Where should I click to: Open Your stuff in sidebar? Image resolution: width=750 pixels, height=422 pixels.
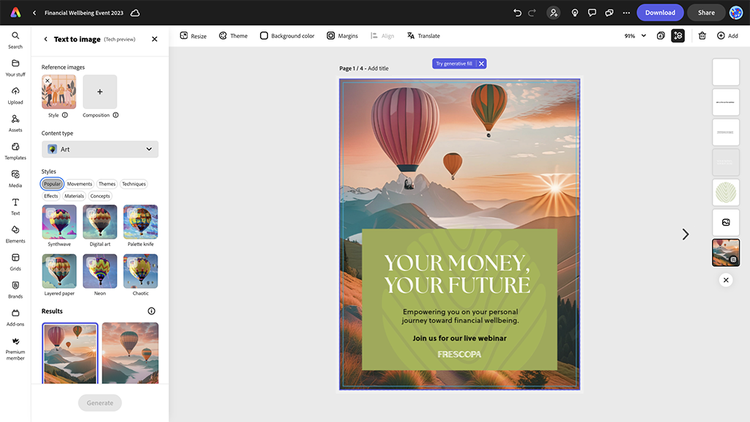[15, 67]
